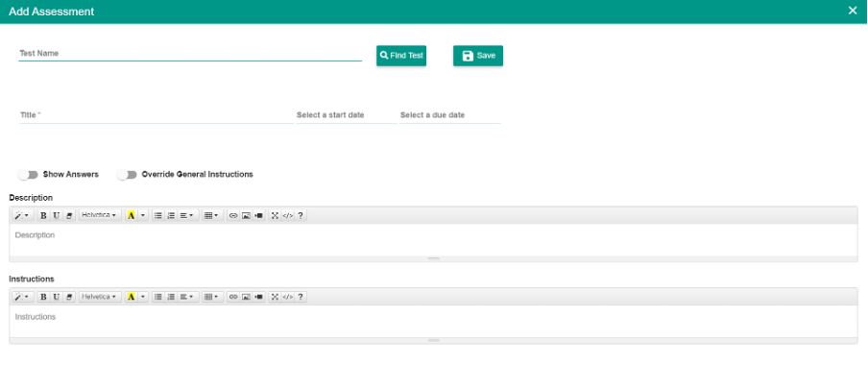
Task: Clear formatting with Description editor eraser
Action: 69,215
